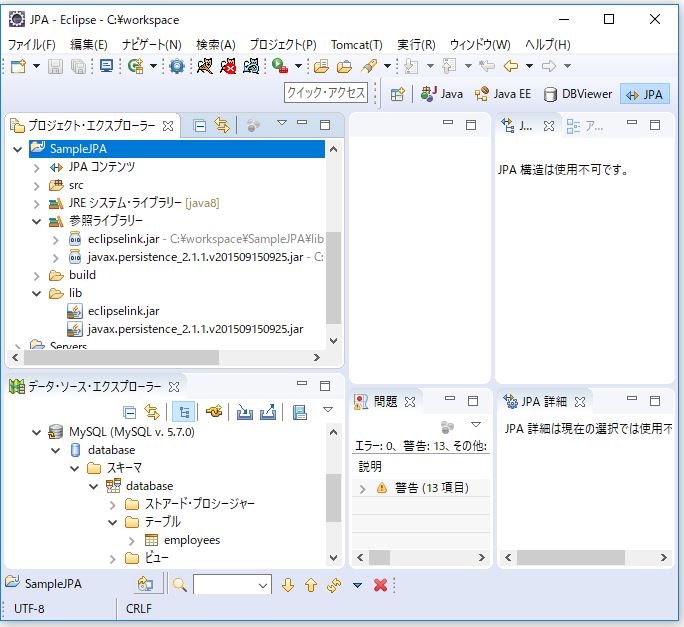
Task: Expand the employees table node
Action: pos(130,540)
